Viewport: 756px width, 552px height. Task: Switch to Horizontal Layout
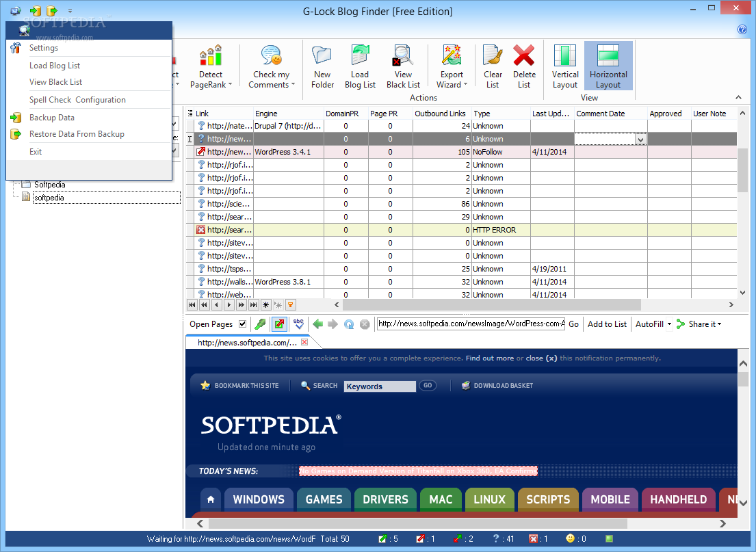click(x=608, y=67)
